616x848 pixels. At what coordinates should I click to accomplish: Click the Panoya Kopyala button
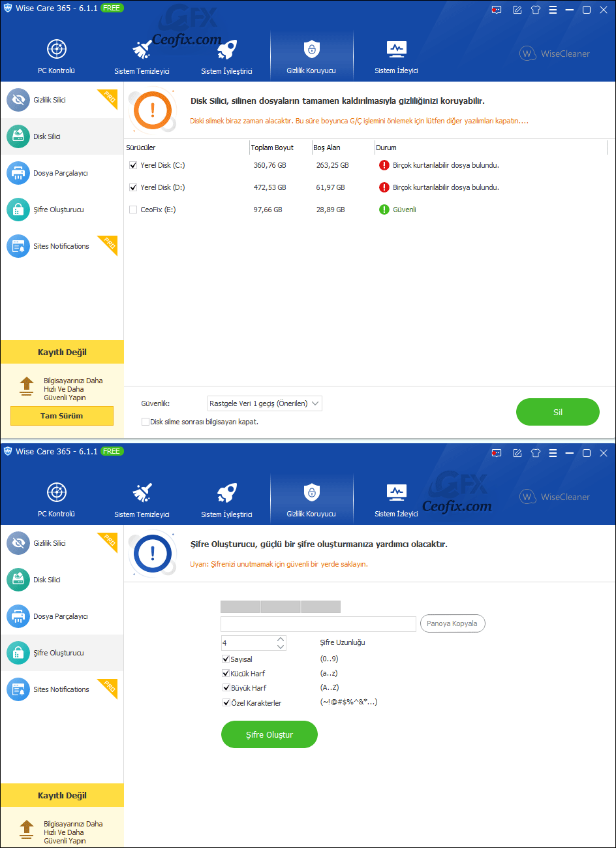452,623
